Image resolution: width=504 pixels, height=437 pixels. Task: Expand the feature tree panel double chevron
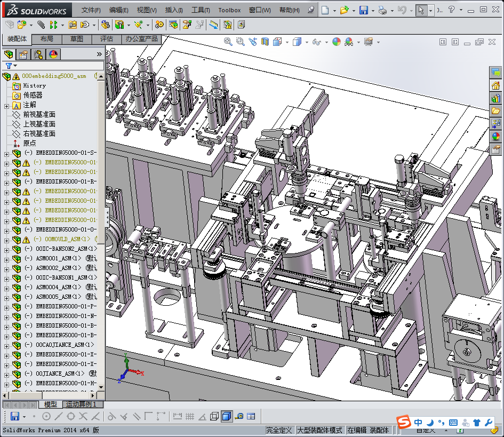(99, 54)
